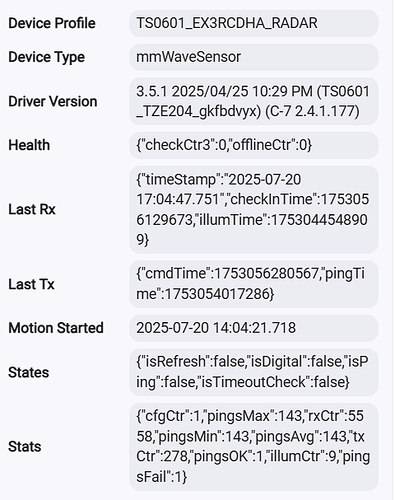Select the driver version 3.5.1 value box
Image resolution: width=395 pixels, height=500 pixels.
pyautogui.click(x=254, y=101)
